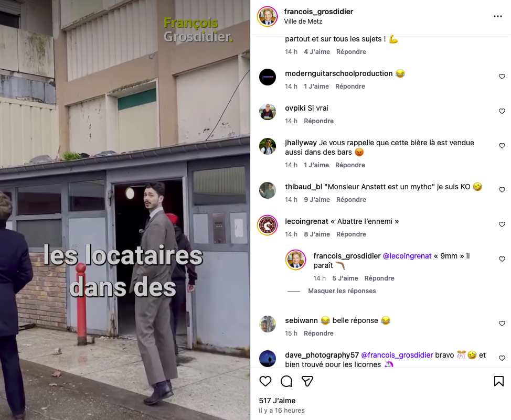
Task: View who liked: 517 J'aime
Action: [x=277, y=401]
